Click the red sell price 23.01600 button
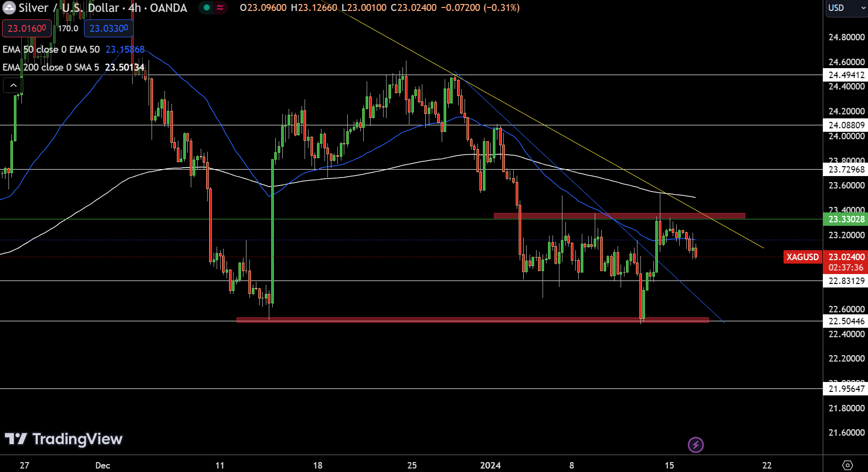The width and height of the screenshot is (868, 472). (x=27, y=28)
